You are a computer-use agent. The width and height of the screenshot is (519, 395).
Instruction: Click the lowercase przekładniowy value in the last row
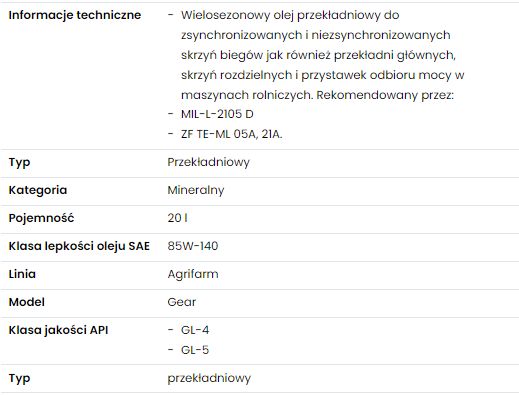(x=209, y=378)
